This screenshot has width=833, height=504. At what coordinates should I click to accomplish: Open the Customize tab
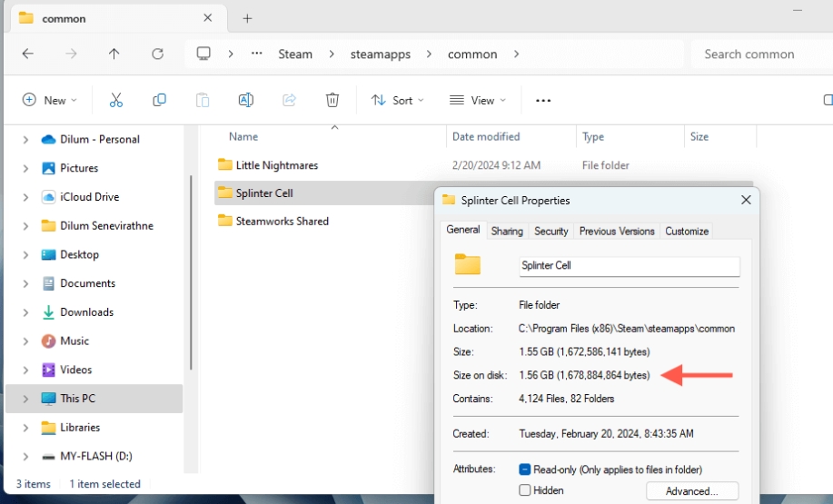click(x=687, y=231)
